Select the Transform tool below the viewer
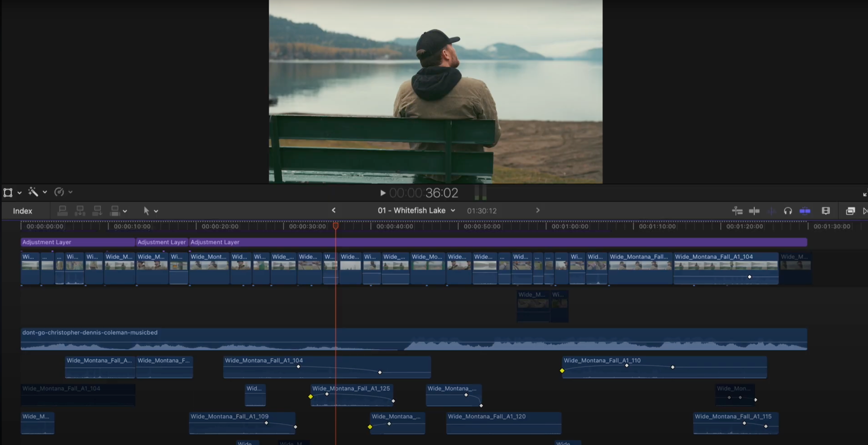The image size is (868, 445). [x=8, y=192]
